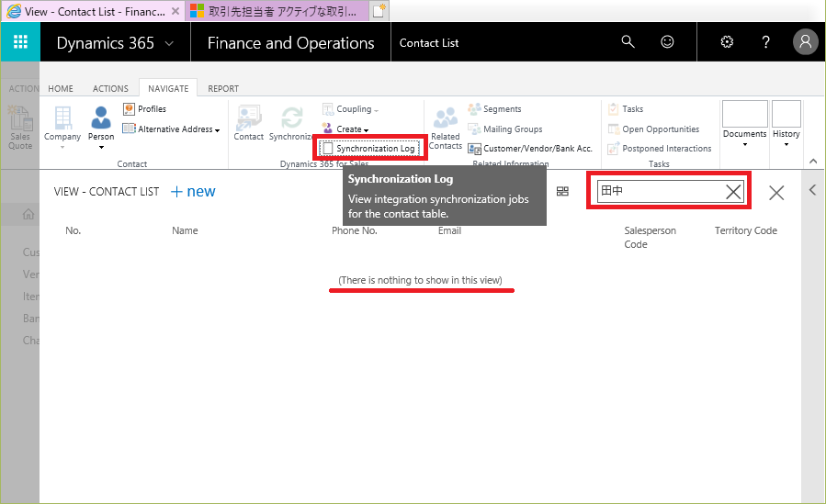Click the smiley feedback icon
826x504 pixels.
pos(667,41)
